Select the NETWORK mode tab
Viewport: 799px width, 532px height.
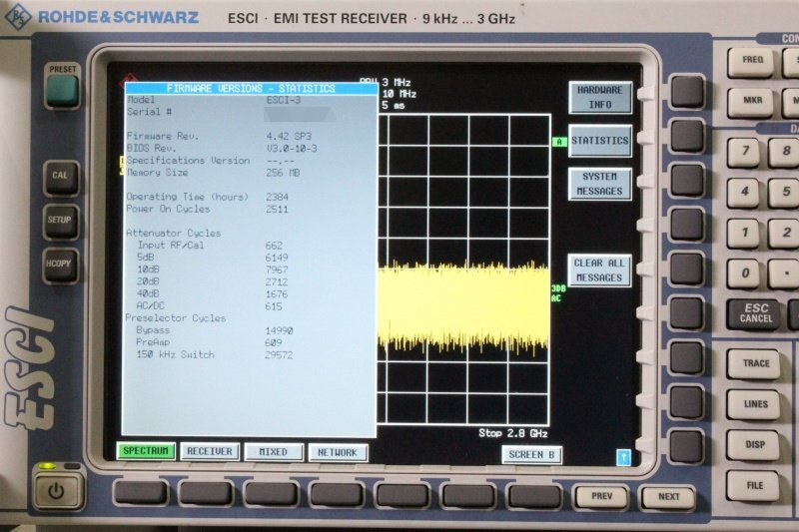click(338, 452)
